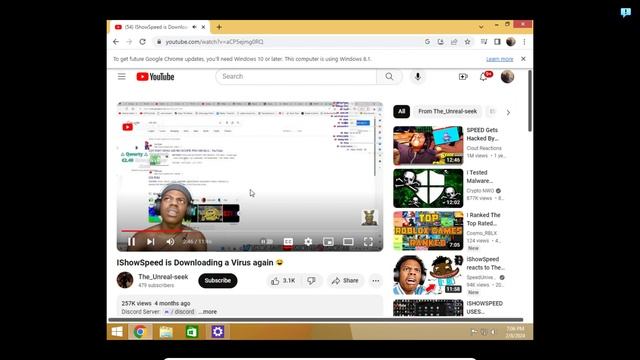Open Chrome media control icon
Viewport: 640px width, 360px height.
(484, 42)
